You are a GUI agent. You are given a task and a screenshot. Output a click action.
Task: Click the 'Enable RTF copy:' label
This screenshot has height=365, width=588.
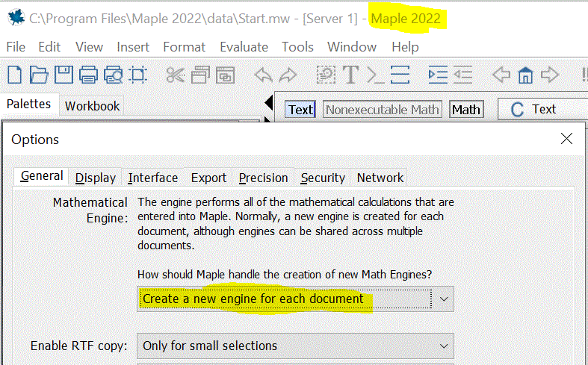[78, 346]
